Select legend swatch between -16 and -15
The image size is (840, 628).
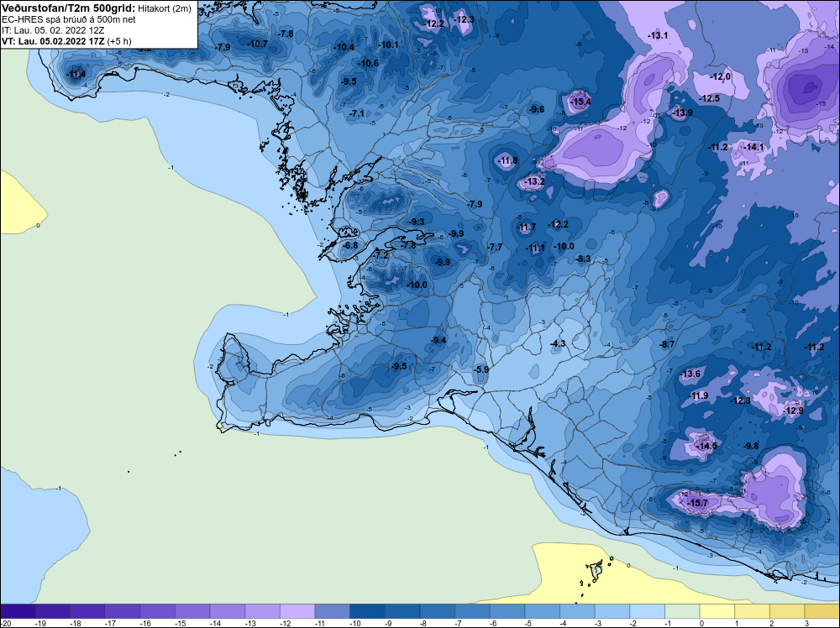pyautogui.click(x=158, y=611)
